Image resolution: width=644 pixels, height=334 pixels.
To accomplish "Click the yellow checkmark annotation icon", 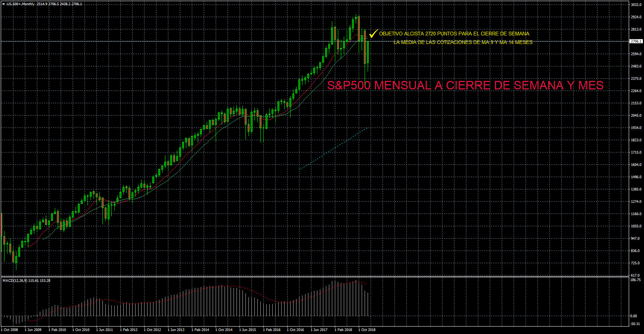I will tap(373, 34).
